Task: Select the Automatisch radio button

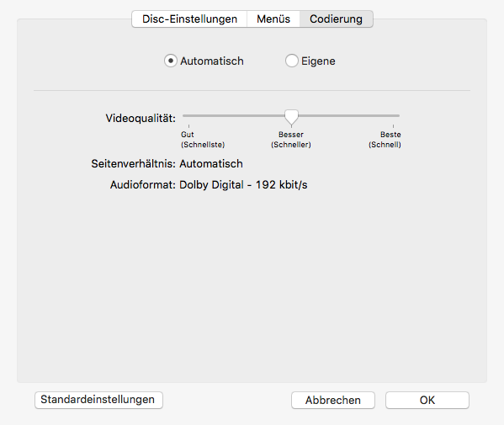Action: click(x=170, y=61)
